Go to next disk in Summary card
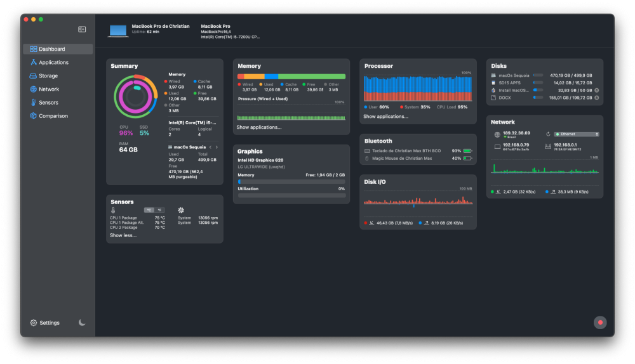The width and height of the screenshot is (635, 364). click(x=217, y=147)
